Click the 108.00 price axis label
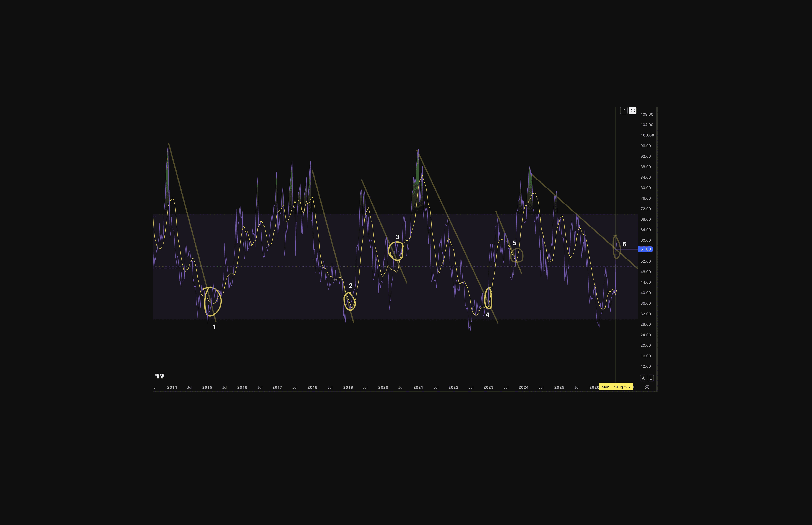 pos(647,115)
